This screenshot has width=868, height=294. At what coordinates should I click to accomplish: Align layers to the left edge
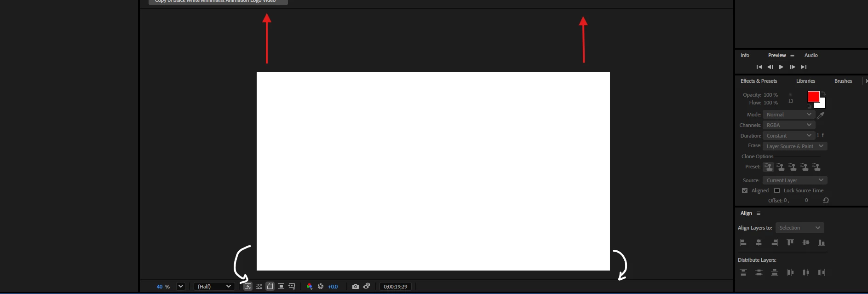click(x=743, y=242)
